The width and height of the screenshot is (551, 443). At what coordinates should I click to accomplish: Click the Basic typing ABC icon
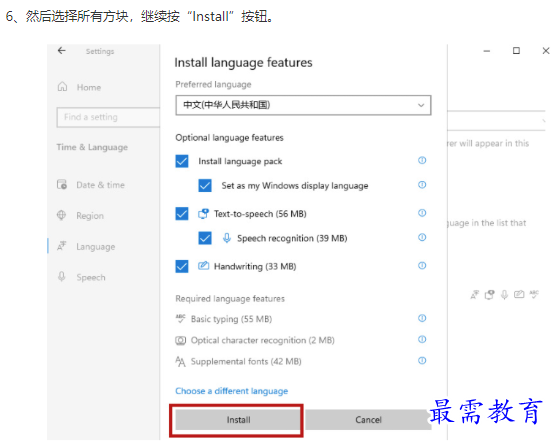pos(180,319)
